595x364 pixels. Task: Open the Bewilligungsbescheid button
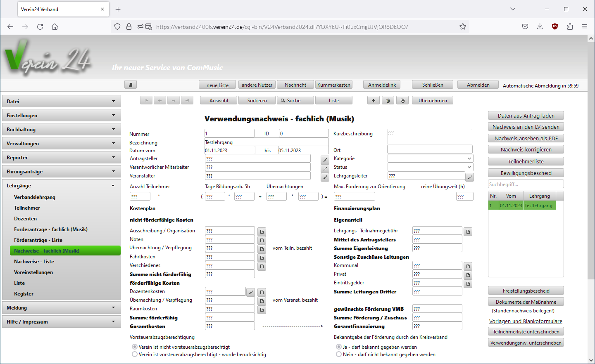pyautogui.click(x=526, y=173)
